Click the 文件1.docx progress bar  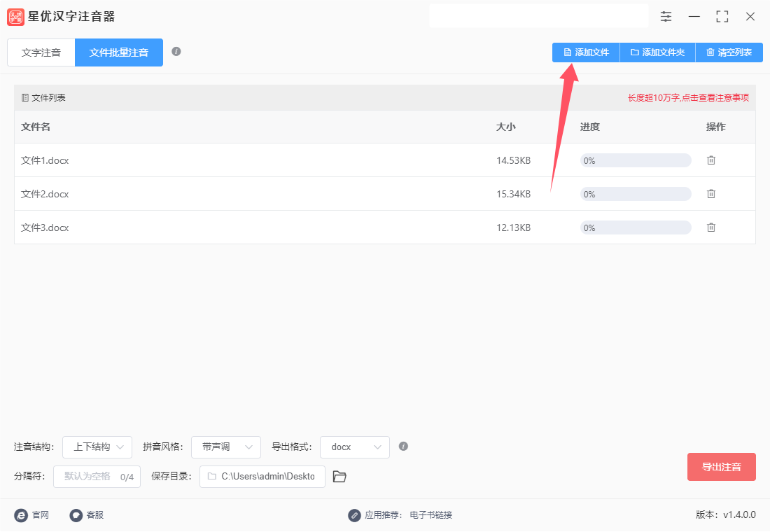click(x=636, y=160)
